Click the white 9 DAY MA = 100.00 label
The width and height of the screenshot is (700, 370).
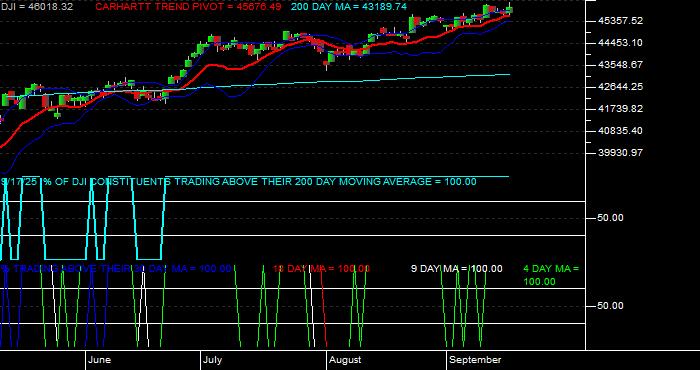(456, 269)
